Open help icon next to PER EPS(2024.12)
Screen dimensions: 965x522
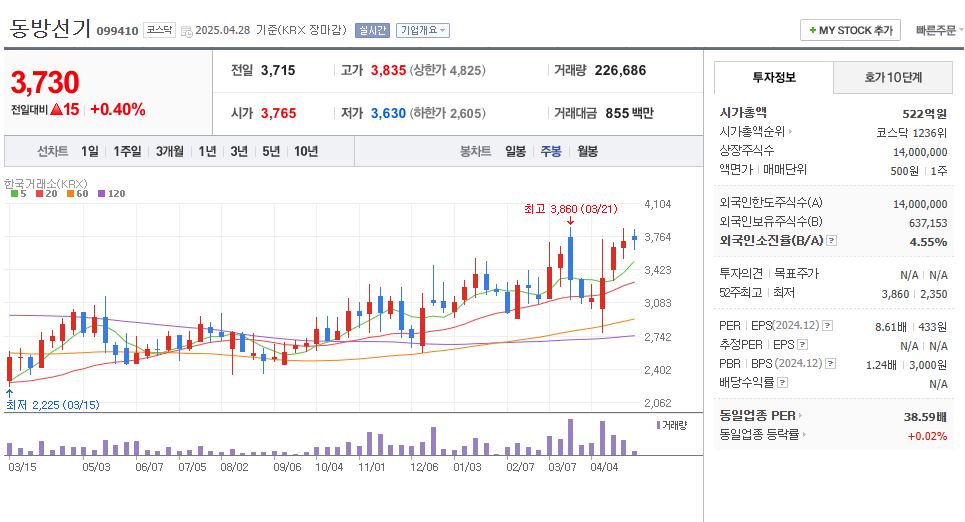(828, 326)
